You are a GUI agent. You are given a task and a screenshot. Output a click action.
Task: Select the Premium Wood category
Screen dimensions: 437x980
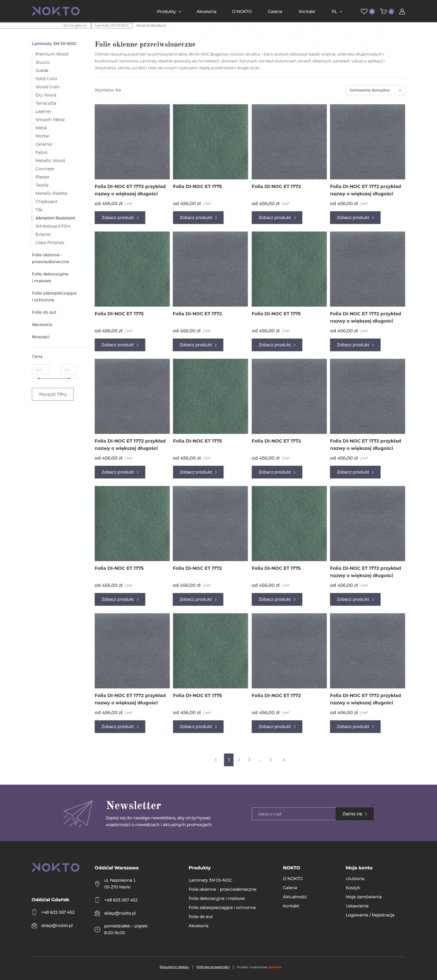click(52, 54)
